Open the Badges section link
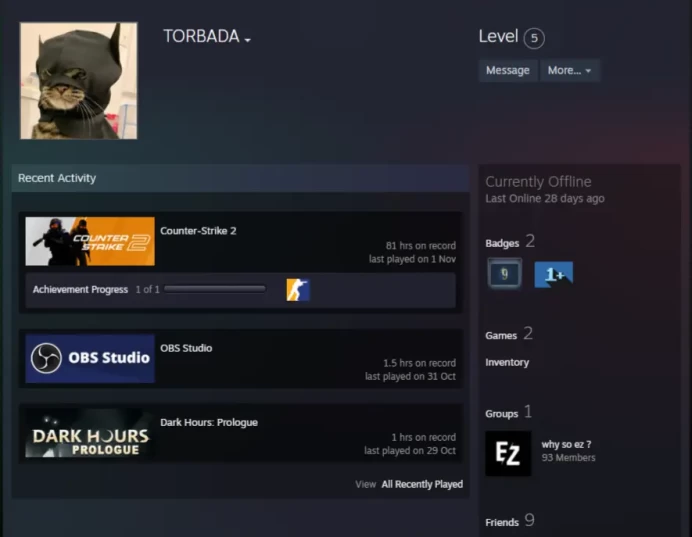Screen dimensions: 692x537 502,243
